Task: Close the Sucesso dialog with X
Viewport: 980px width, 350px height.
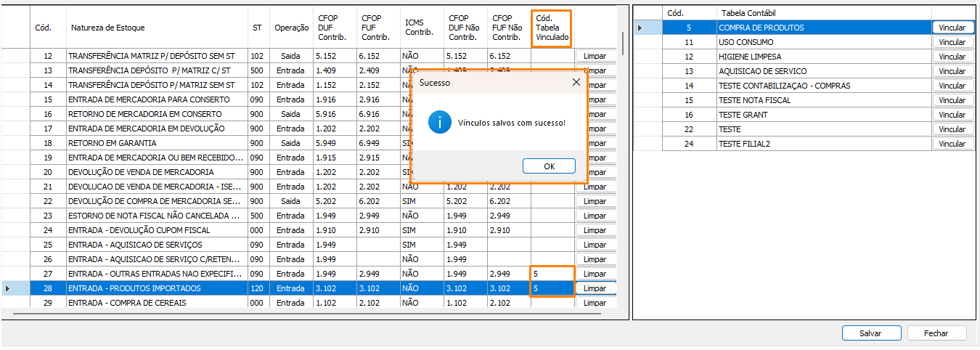Action: 576,82
